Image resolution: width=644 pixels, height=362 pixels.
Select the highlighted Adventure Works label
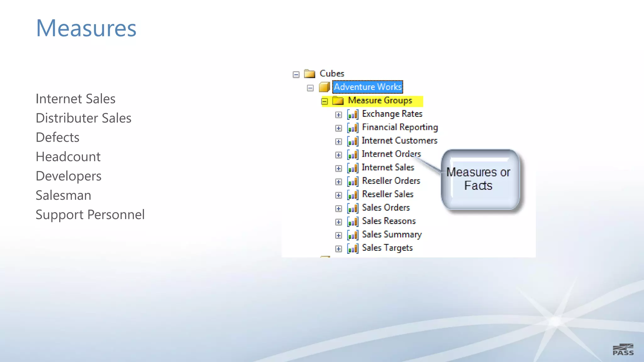(368, 87)
